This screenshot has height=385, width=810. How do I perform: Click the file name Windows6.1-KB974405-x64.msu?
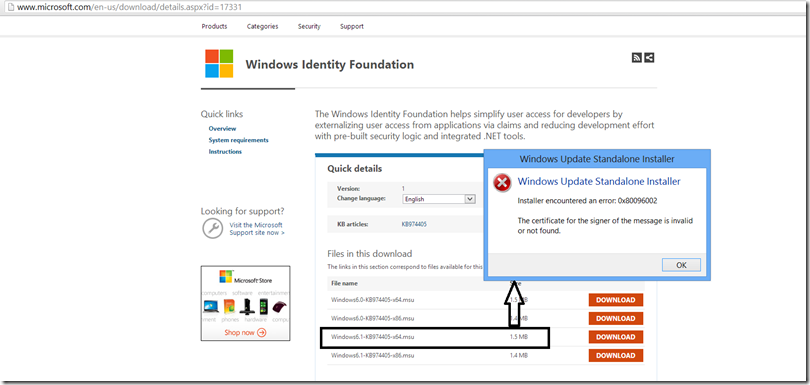coord(372,337)
